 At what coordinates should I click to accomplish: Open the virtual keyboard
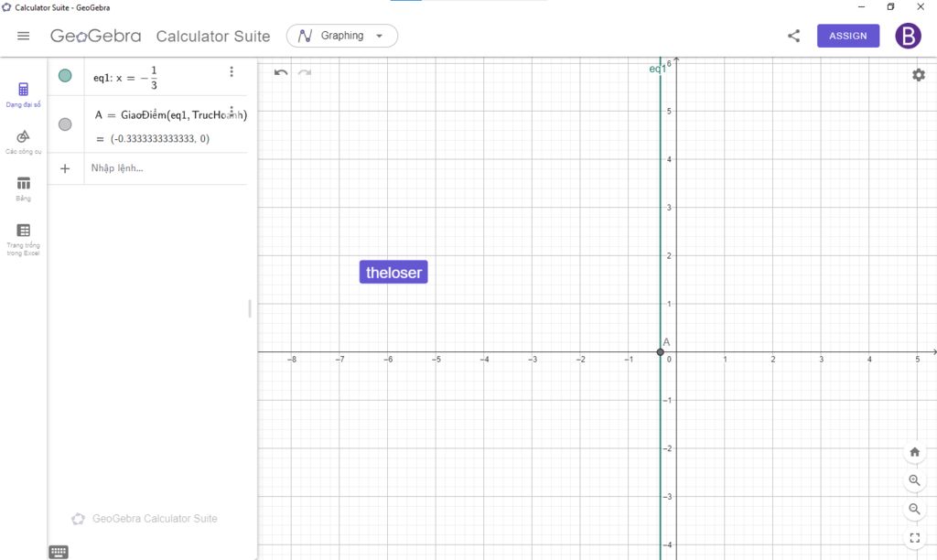(x=59, y=552)
